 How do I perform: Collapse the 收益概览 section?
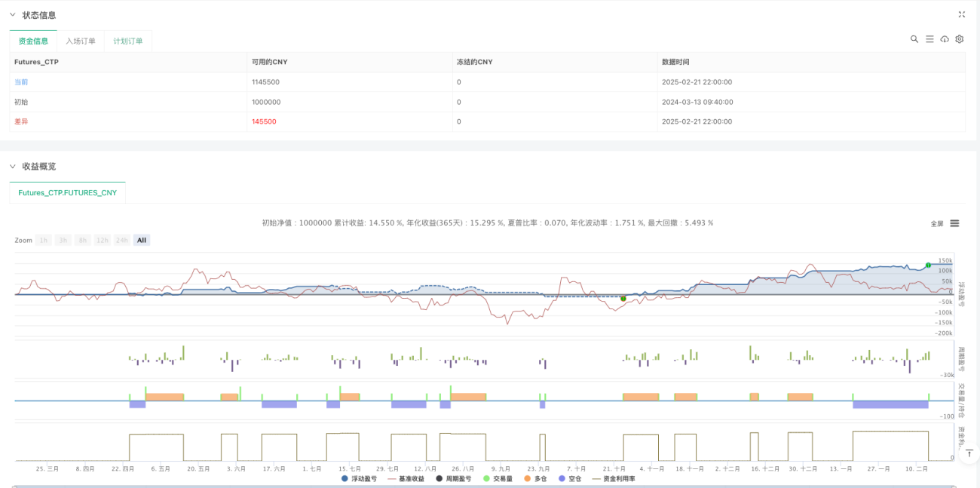coord(12,166)
